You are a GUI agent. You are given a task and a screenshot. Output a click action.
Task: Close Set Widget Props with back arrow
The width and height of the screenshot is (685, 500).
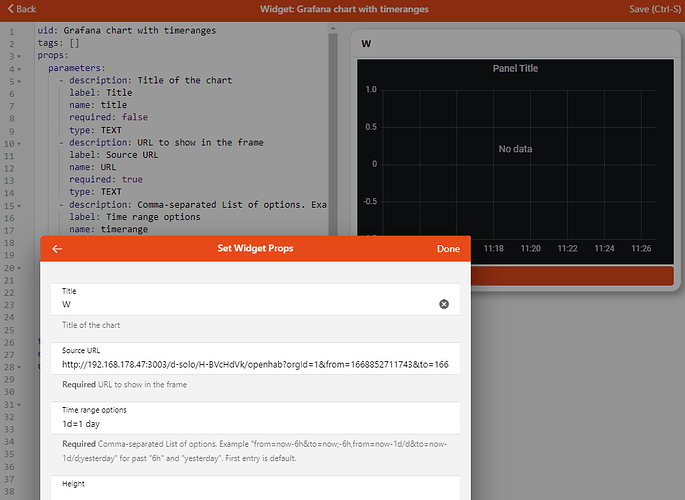57,248
